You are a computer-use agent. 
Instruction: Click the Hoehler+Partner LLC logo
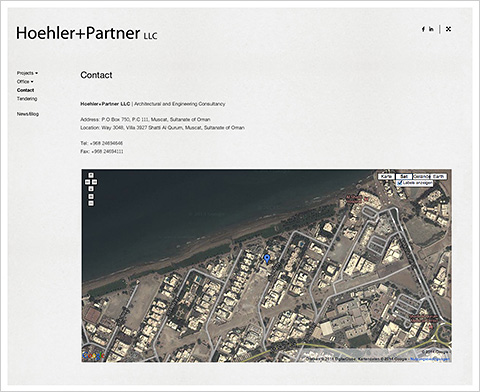87,33
